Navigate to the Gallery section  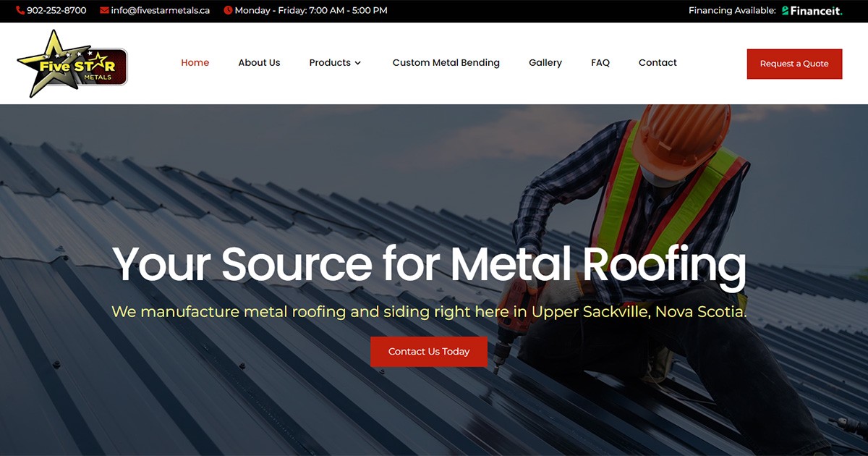[545, 62]
